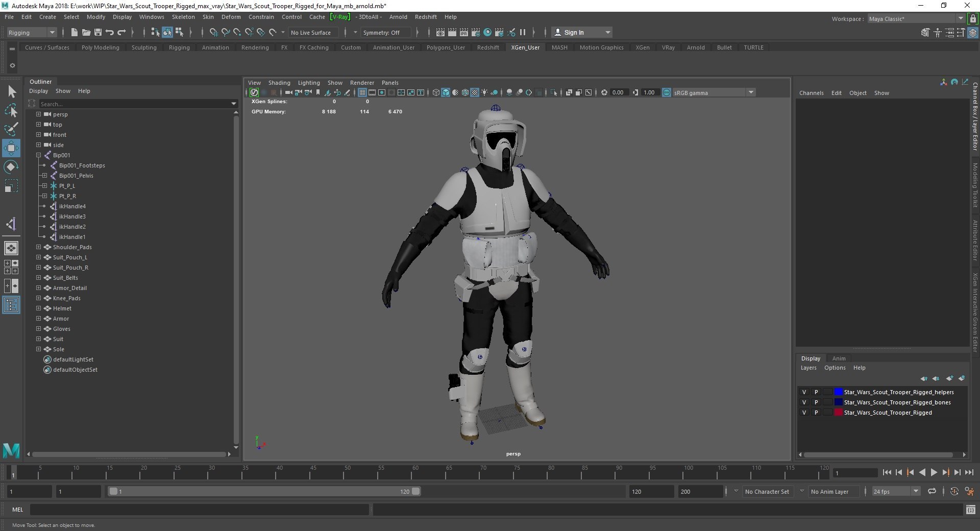Open the Deform menu
Image resolution: width=980 pixels, height=531 pixels.
tap(231, 17)
